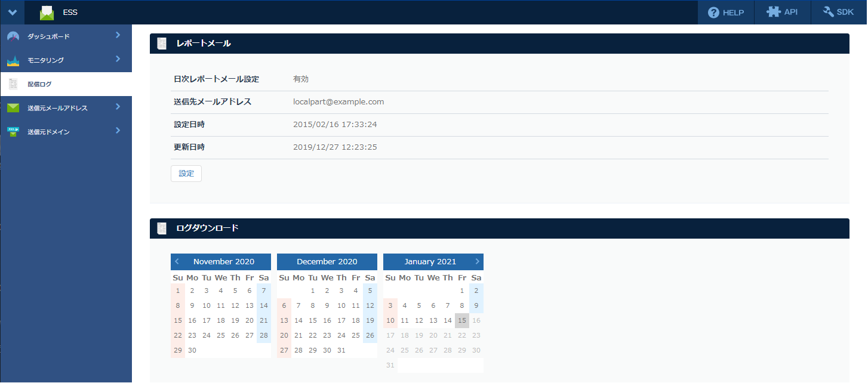Click the モニタリング chart icon
868x383 pixels.
(x=13, y=60)
